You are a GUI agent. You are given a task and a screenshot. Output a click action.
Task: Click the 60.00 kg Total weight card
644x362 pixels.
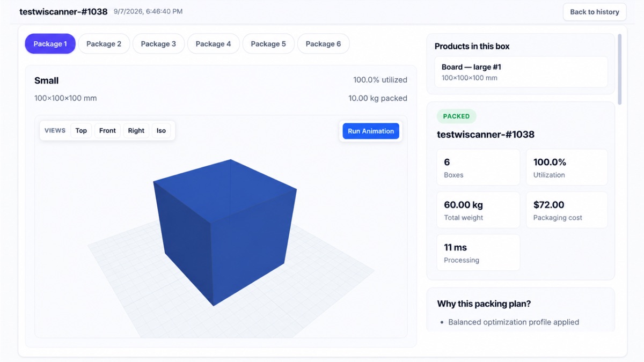click(x=478, y=210)
